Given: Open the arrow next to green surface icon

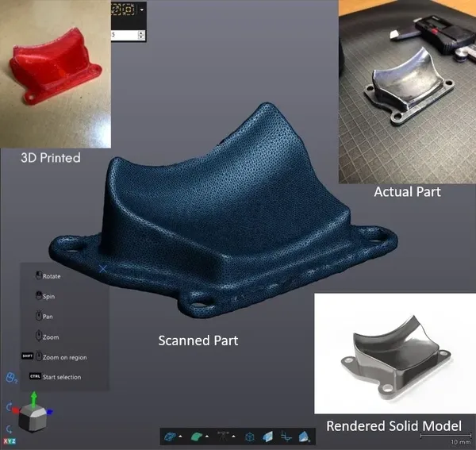Looking at the screenshot, I should pyautogui.click(x=207, y=437).
